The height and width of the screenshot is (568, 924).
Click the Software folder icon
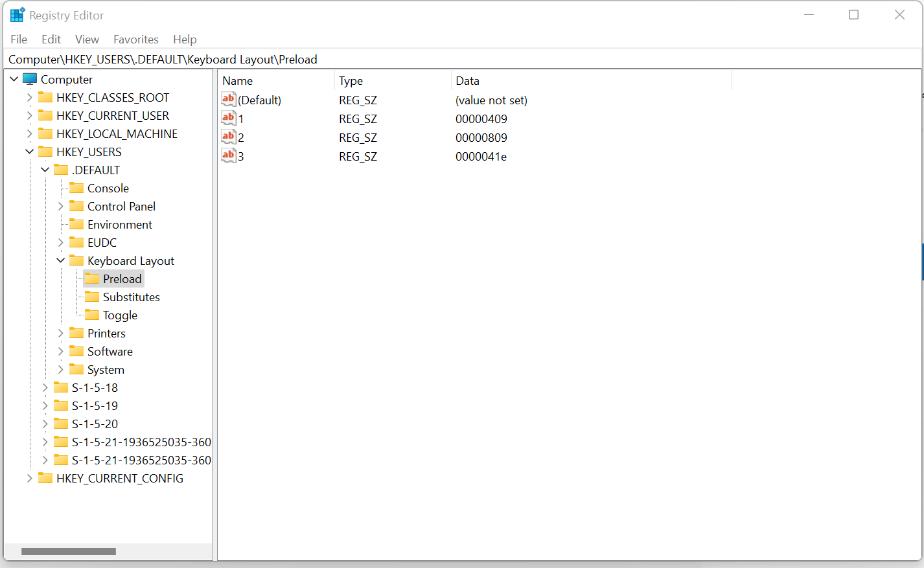tap(76, 351)
